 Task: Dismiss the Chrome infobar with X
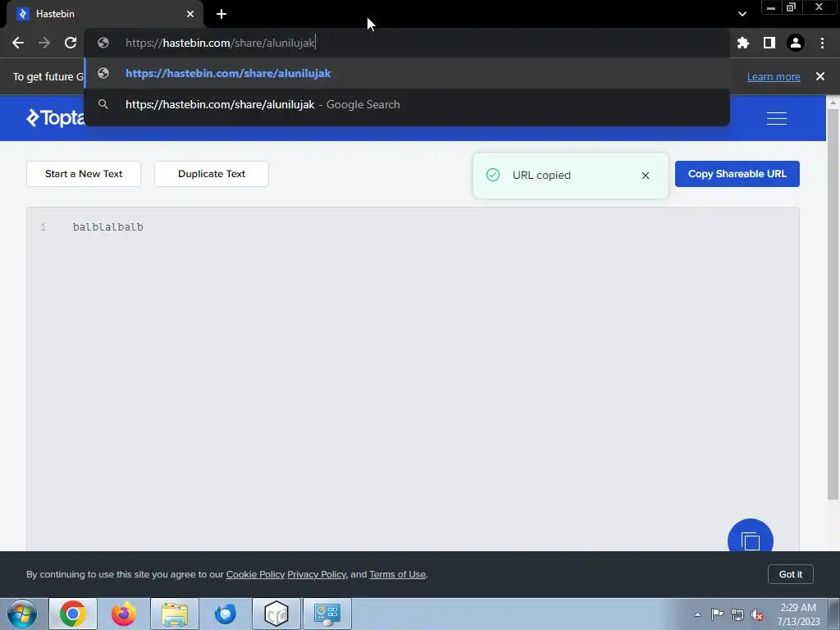point(819,76)
